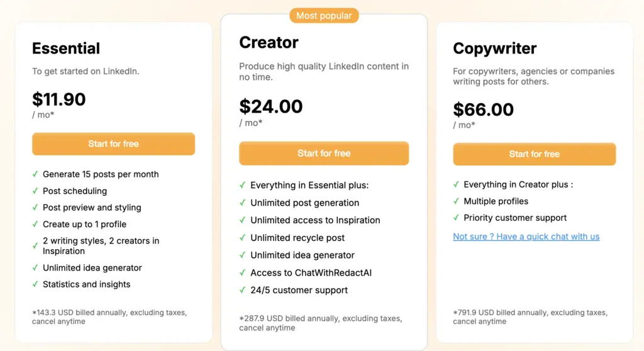
Task: Select the Copywriter plan heading
Action: [x=494, y=48]
